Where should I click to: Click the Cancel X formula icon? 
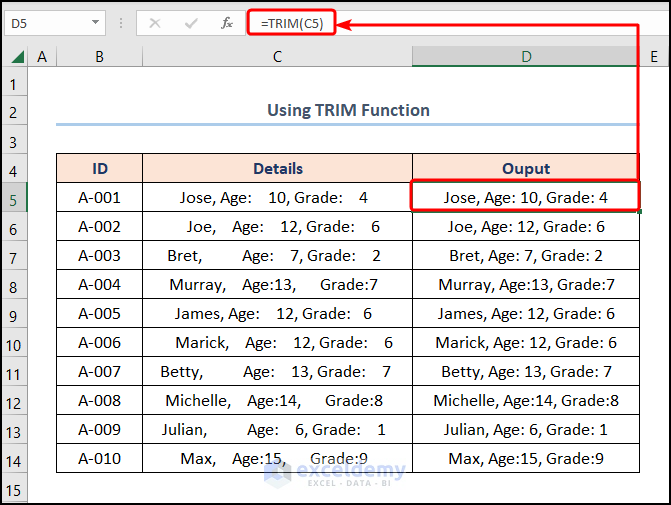coord(154,22)
